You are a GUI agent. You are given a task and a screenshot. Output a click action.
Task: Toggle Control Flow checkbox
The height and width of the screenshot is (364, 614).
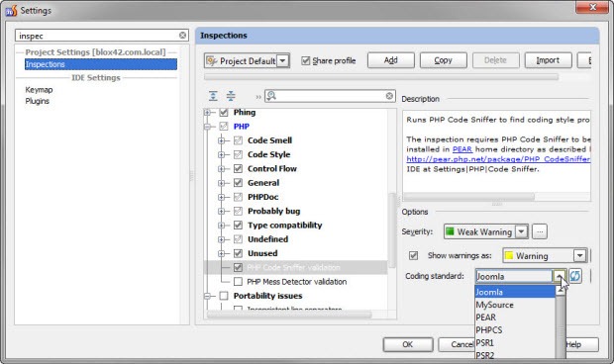pos(238,168)
